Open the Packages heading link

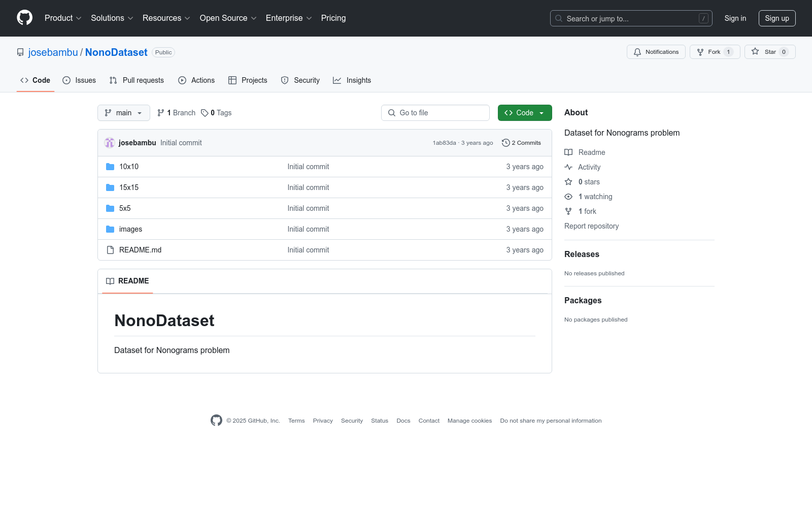tap(583, 301)
